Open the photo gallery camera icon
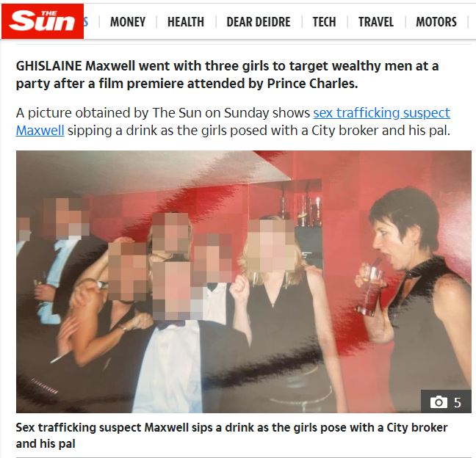This screenshot has width=476, height=458. (x=439, y=402)
